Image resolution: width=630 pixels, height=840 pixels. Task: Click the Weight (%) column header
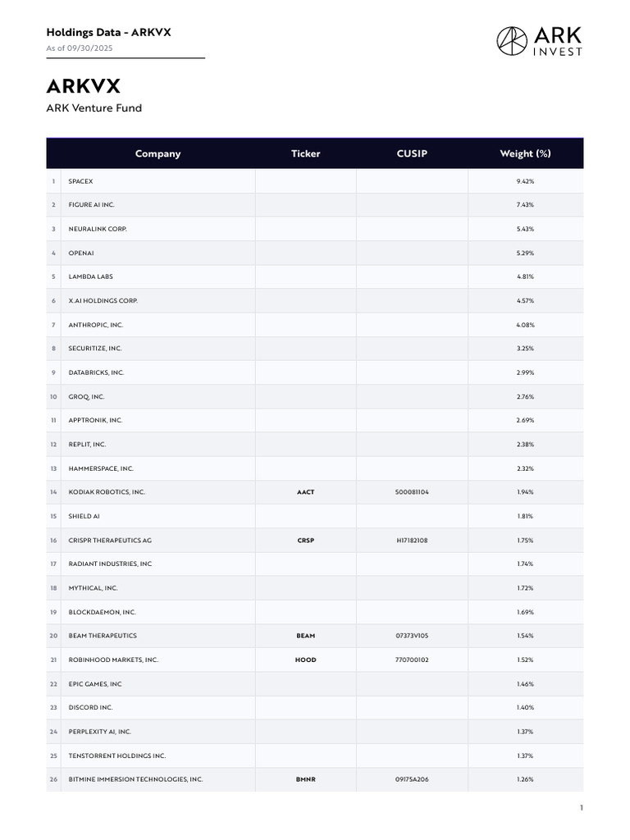coord(525,153)
